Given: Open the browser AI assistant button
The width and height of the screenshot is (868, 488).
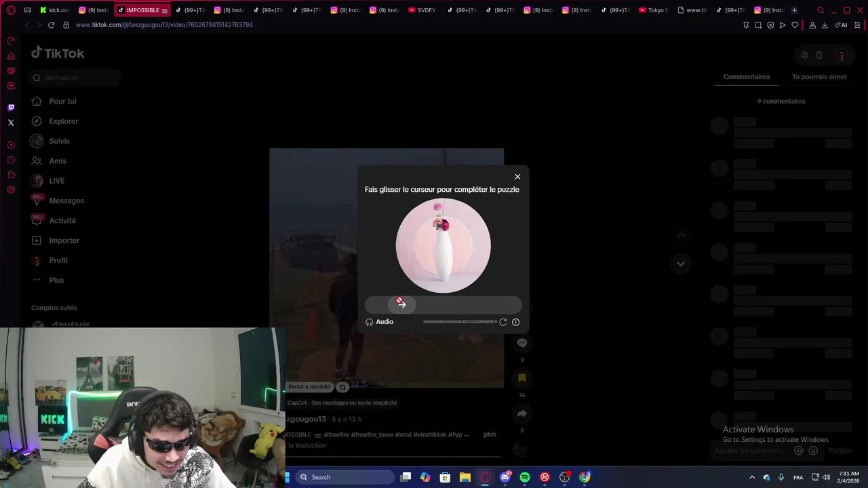Looking at the screenshot, I should coord(841,25).
